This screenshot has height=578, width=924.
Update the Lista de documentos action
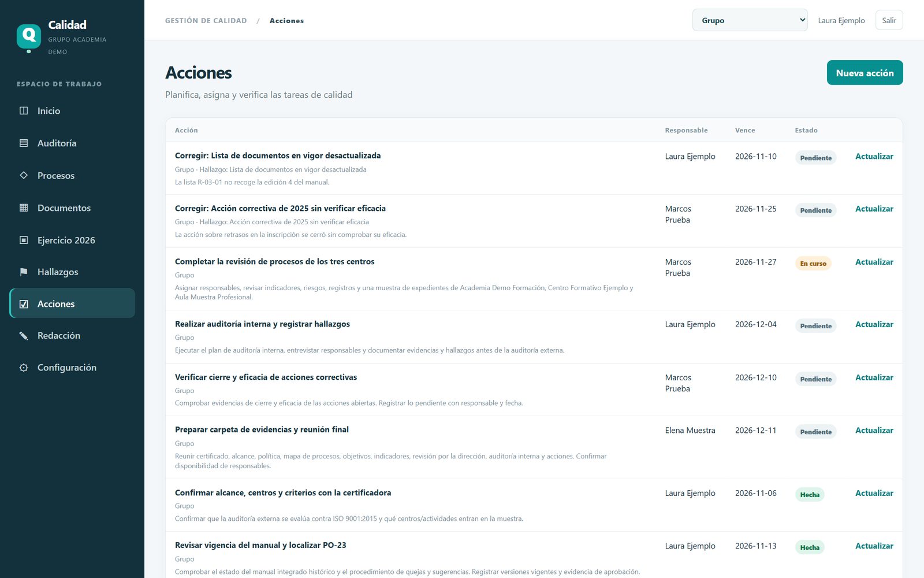(x=874, y=156)
